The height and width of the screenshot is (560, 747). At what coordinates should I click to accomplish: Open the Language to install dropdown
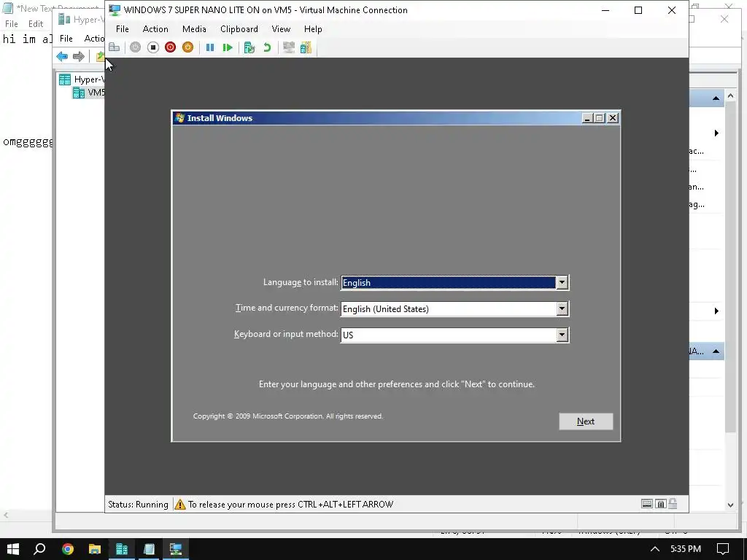[562, 282]
